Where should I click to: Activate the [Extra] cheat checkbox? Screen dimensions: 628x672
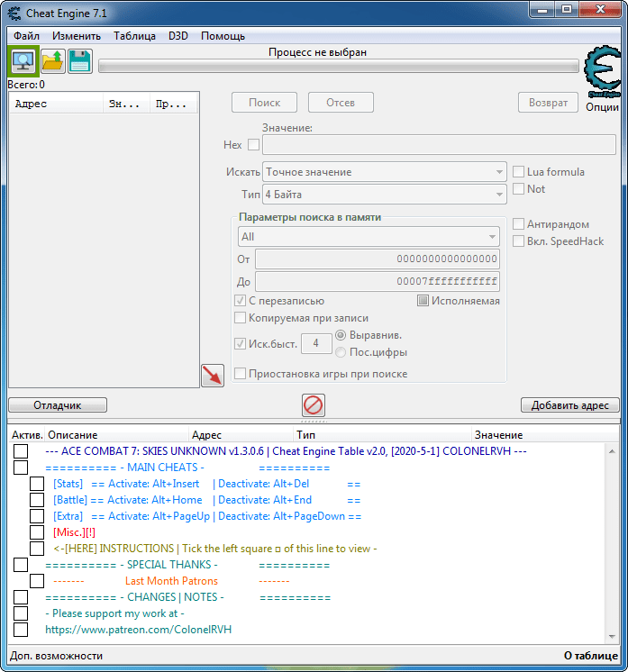37,516
